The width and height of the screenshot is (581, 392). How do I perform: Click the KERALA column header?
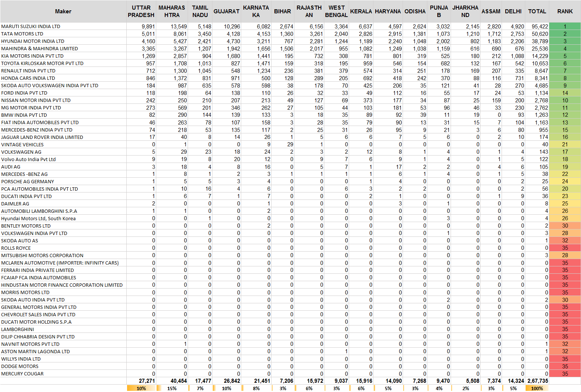tap(361, 11)
